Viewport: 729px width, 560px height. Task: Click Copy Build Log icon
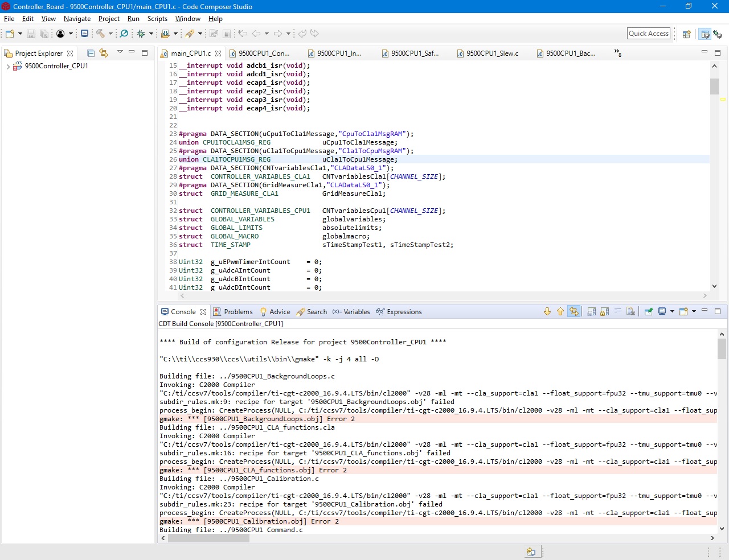[x=592, y=311]
